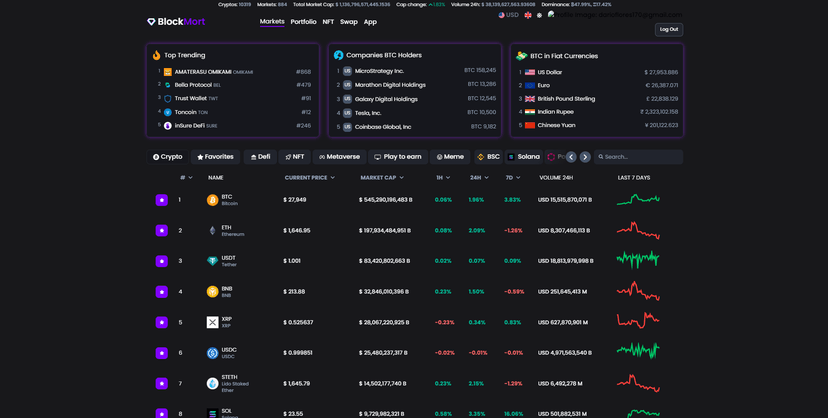The height and width of the screenshot is (418, 828).
Task: Click the coin Search field
Action: point(638,157)
